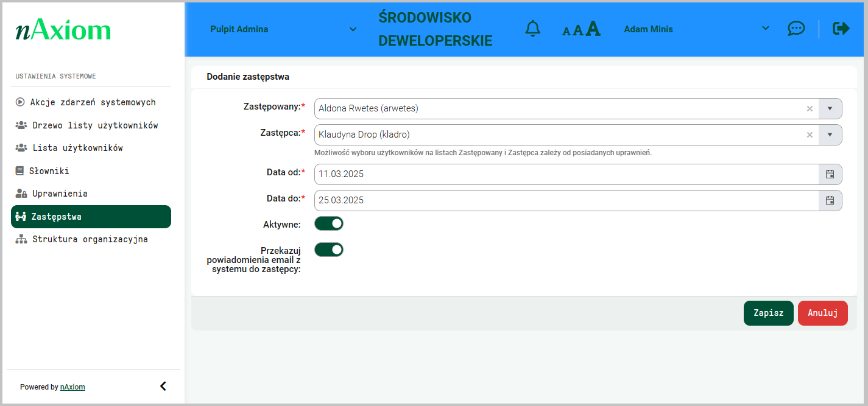Click the logout icon in header
This screenshot has width=868, height=406.
pyautogui.click(x=841, y=29)
